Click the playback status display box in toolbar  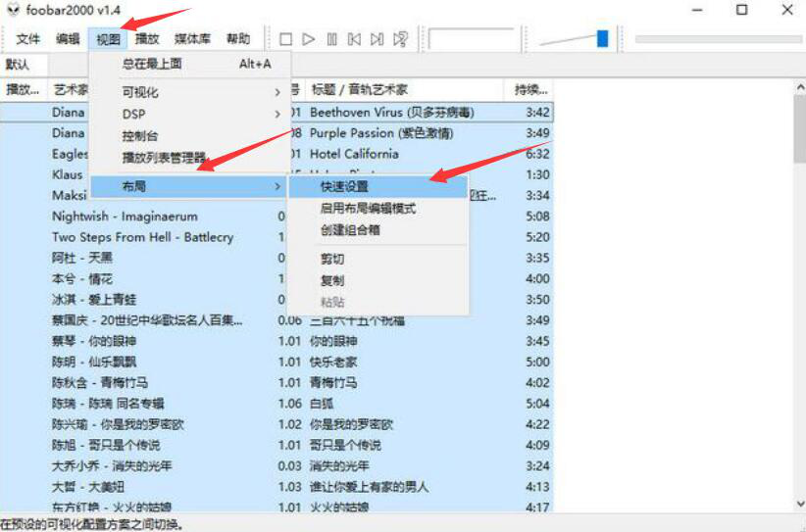click(x=472, y=39)
